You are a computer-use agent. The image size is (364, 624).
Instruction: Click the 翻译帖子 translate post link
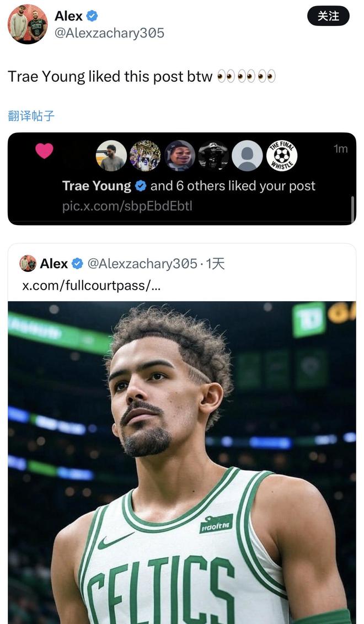31,116
